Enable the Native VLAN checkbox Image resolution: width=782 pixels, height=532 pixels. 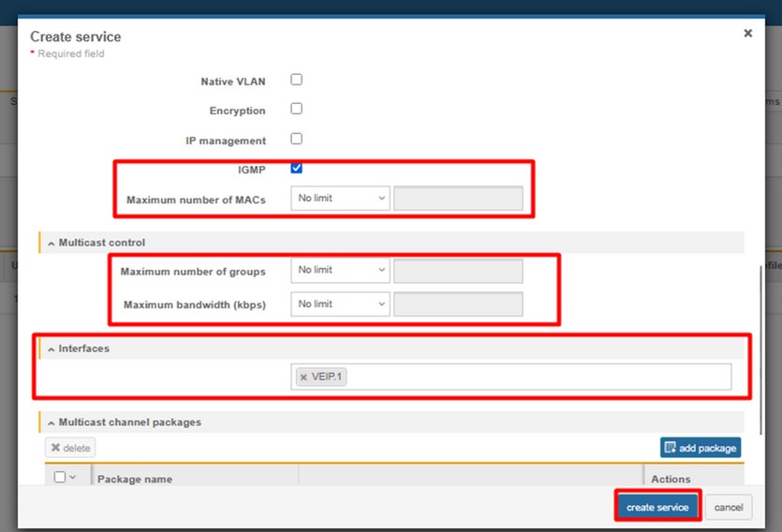coord(297,80)
